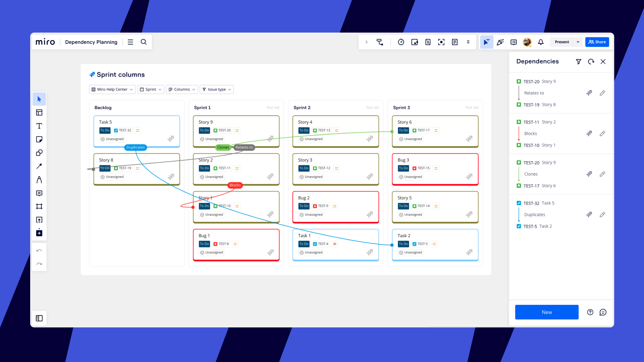The width and height of the screenshot is (644, 362).
Task: Open the Columns dropdown
Action: [x=182, y=89]
